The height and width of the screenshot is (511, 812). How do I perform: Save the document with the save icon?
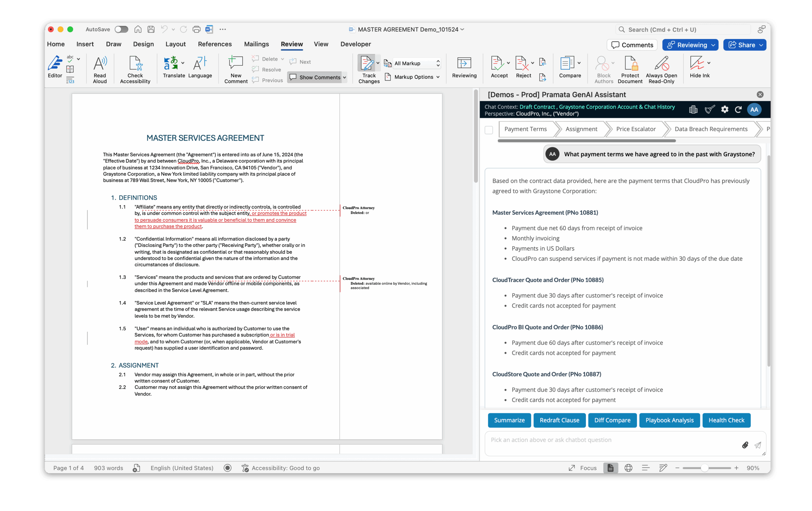151,30
